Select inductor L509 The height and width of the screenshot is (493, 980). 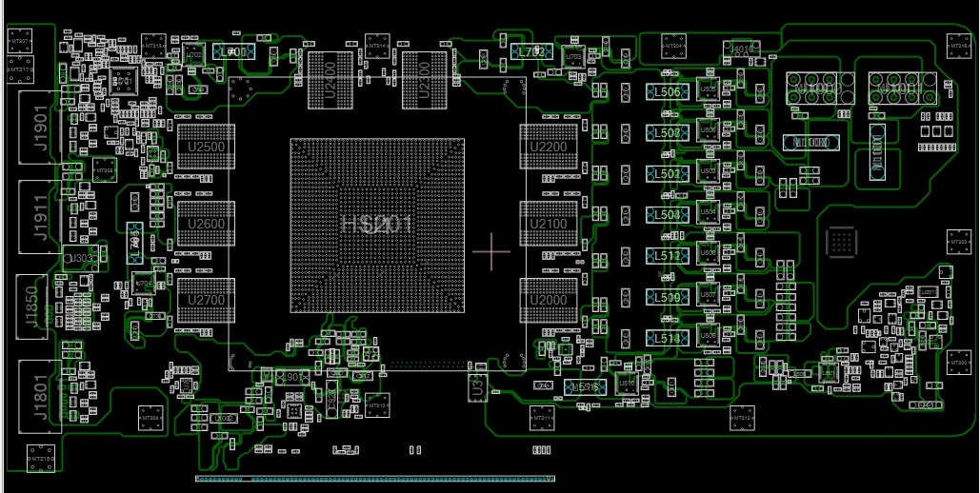(x=668, y=298)
